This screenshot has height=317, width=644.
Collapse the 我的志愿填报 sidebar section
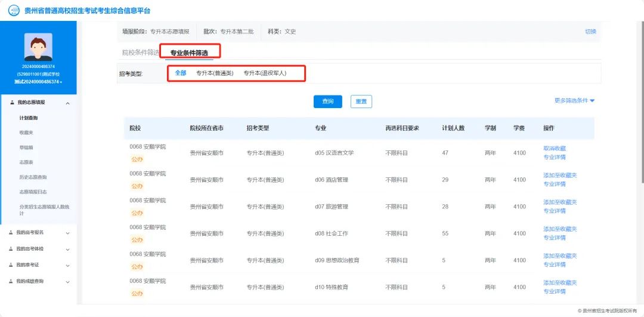67,103
